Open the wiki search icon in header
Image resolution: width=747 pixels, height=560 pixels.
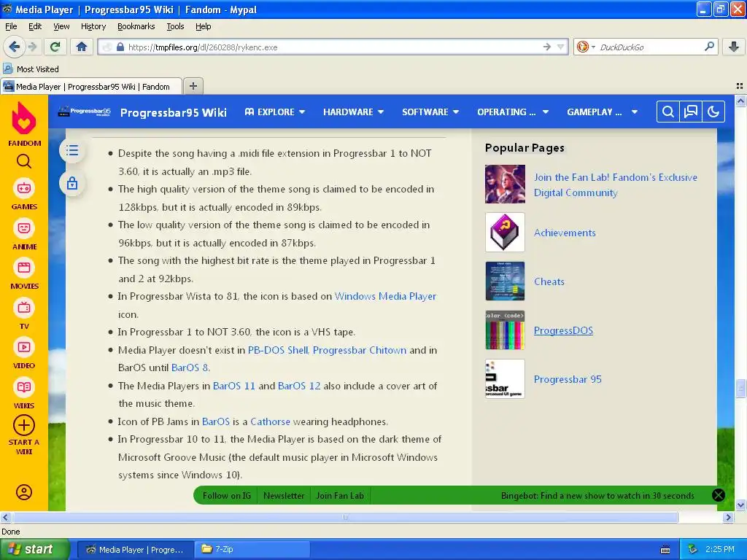coord(668,112)
